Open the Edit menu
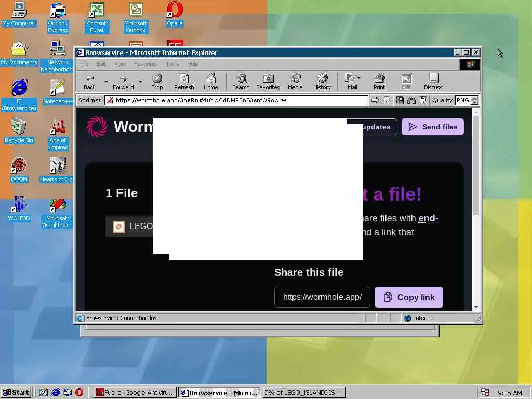532x399 pixels. tap(101, 64)
